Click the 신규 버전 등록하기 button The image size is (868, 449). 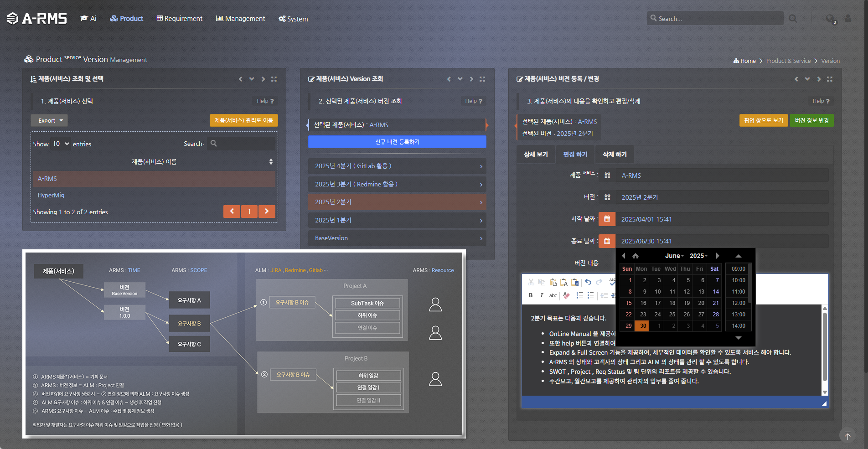397,142
